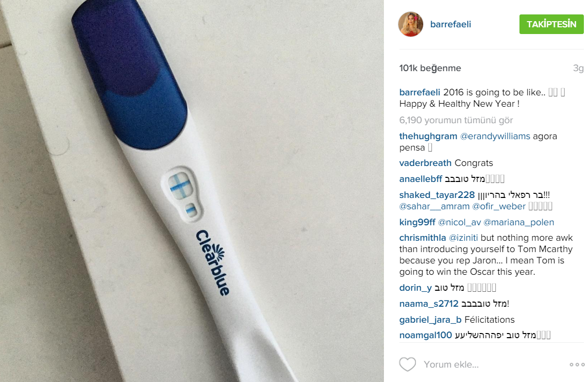Expand all 6,190 comments link

point(456,120)
